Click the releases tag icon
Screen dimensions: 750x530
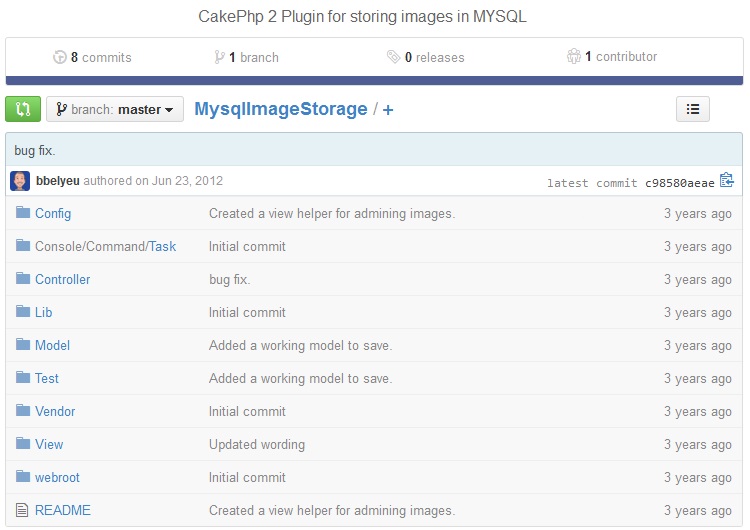[393, 57]
